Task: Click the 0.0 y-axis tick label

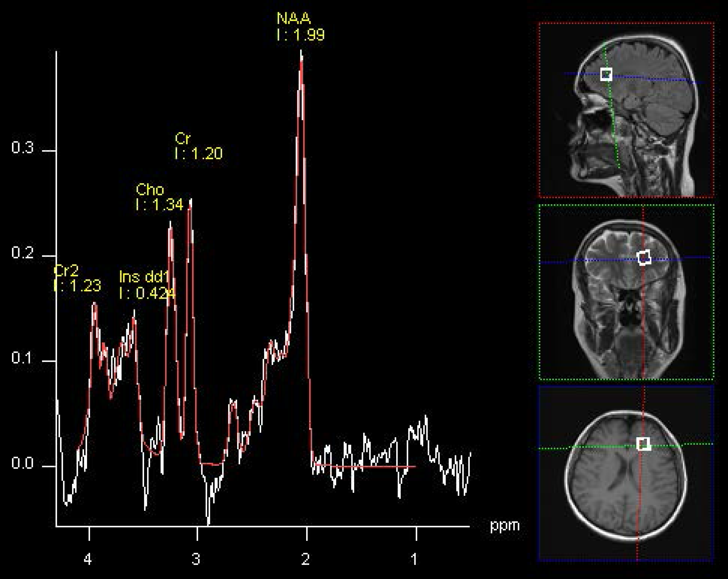Action: 22,463
